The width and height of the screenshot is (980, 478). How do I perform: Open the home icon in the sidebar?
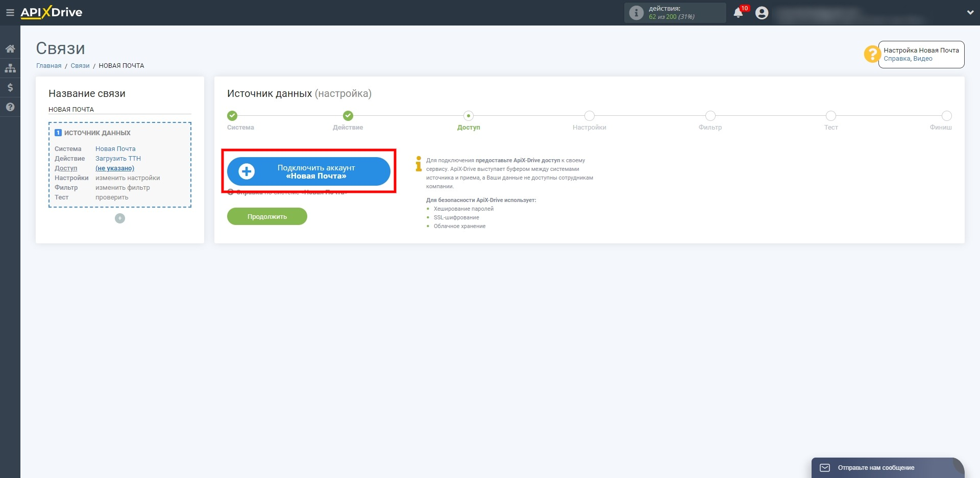point(10,49)
